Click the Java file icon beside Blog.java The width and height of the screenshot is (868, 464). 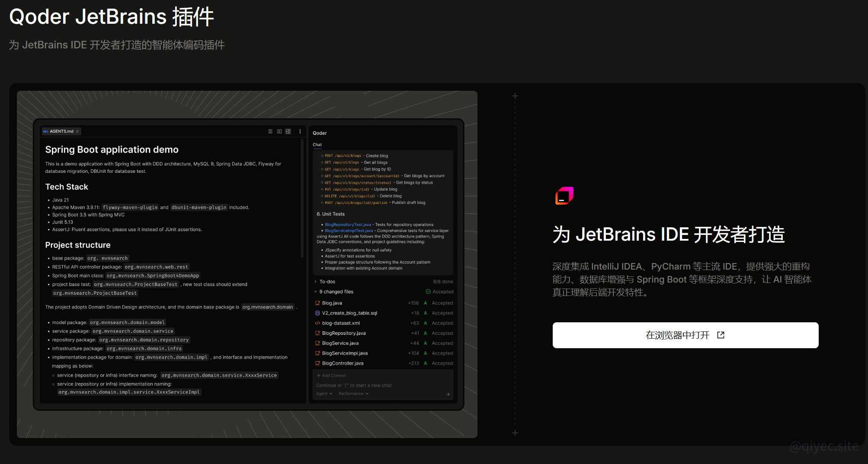[318, 303]
